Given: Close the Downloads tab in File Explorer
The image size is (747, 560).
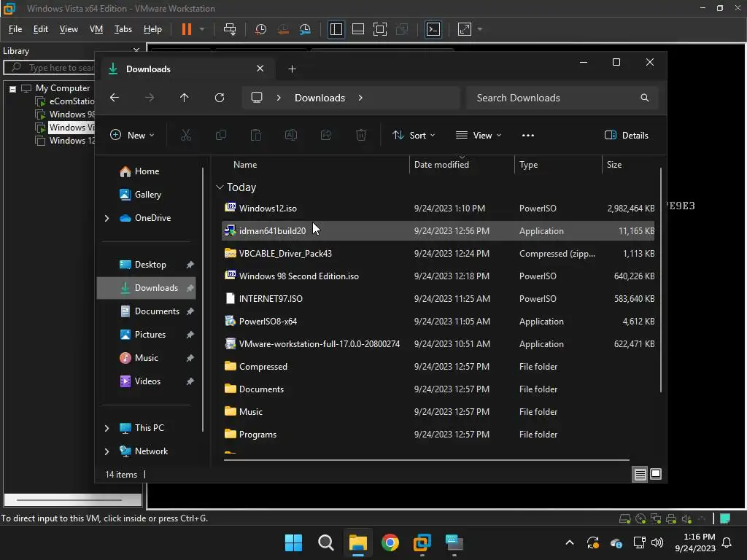Looking at the screenshot, I should [260, 69].
